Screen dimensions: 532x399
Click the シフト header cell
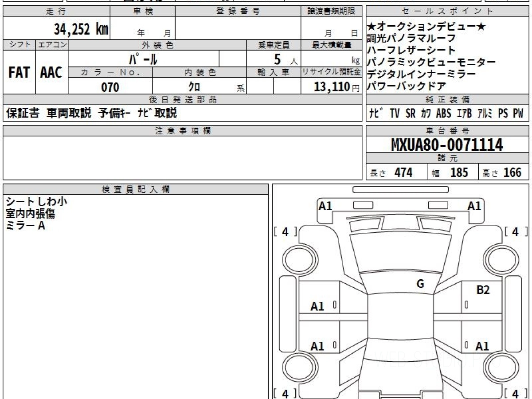[x=20, y=45]
